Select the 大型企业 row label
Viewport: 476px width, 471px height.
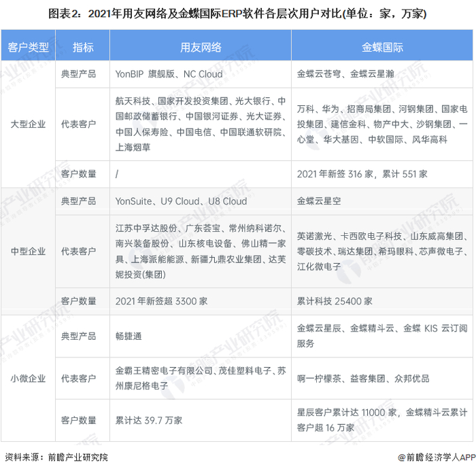pos(29,124)
